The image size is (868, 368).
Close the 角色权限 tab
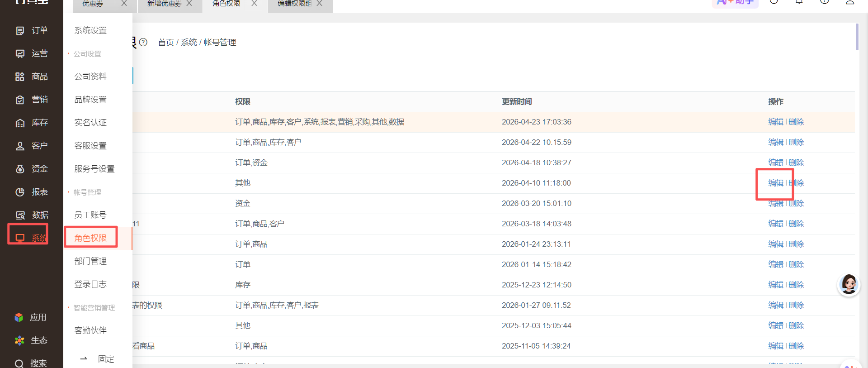pyautogui.click(x=254, y=3)
